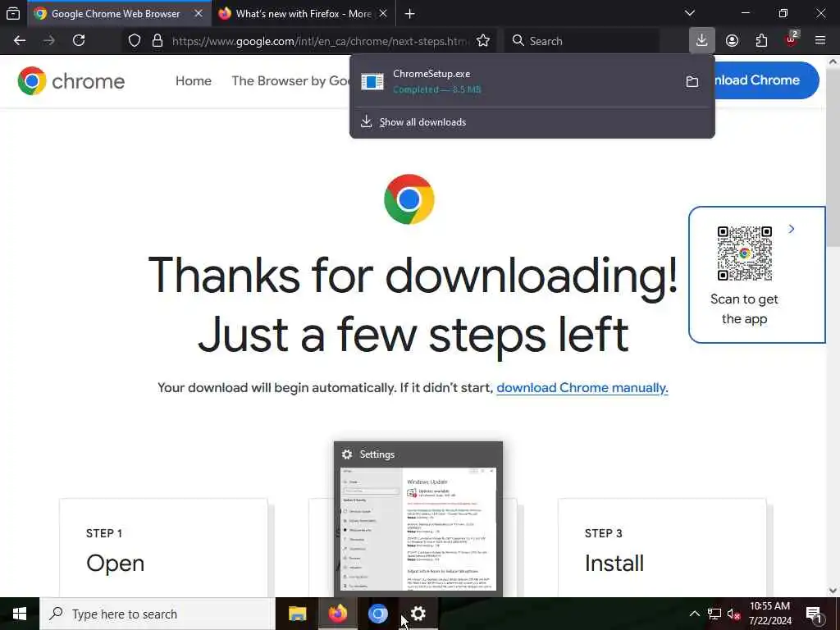Open Firefox View icon in tab strip
The width and height of the screenshot is (840, 630).
pyautogui.click(x=13, y=13)
